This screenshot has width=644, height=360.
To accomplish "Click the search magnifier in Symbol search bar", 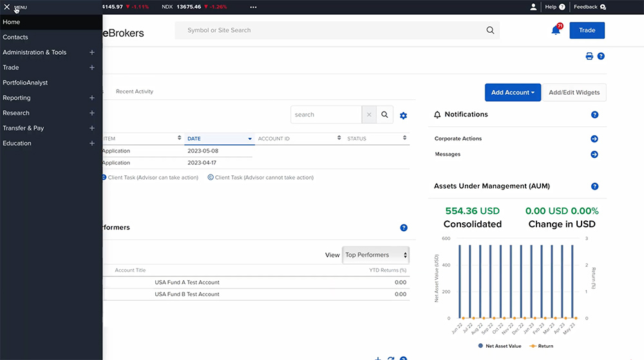I will click(490, 30).
